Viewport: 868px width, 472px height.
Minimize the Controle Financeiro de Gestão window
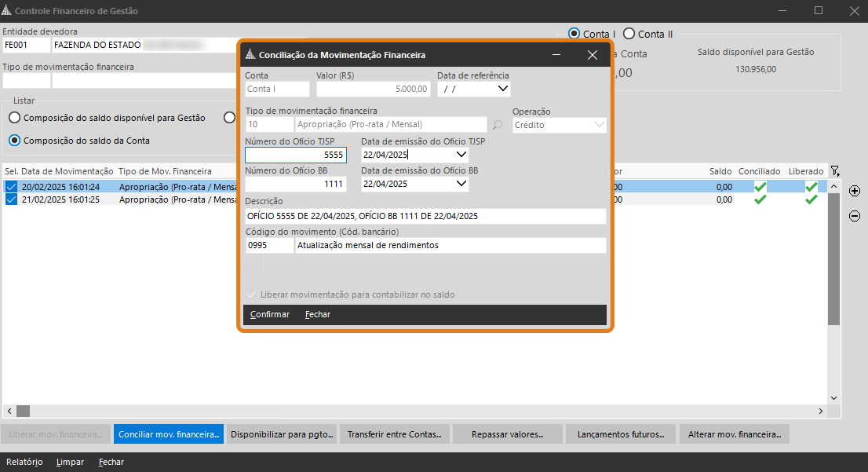782,10
